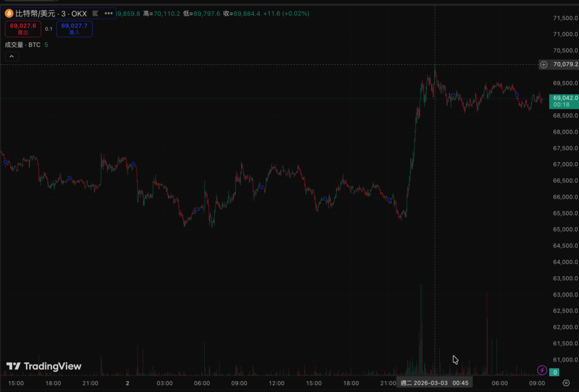The width and height of the screenshot is (579, 392).
Task: Click the 2 date marker on time axis
Action: 128,383
